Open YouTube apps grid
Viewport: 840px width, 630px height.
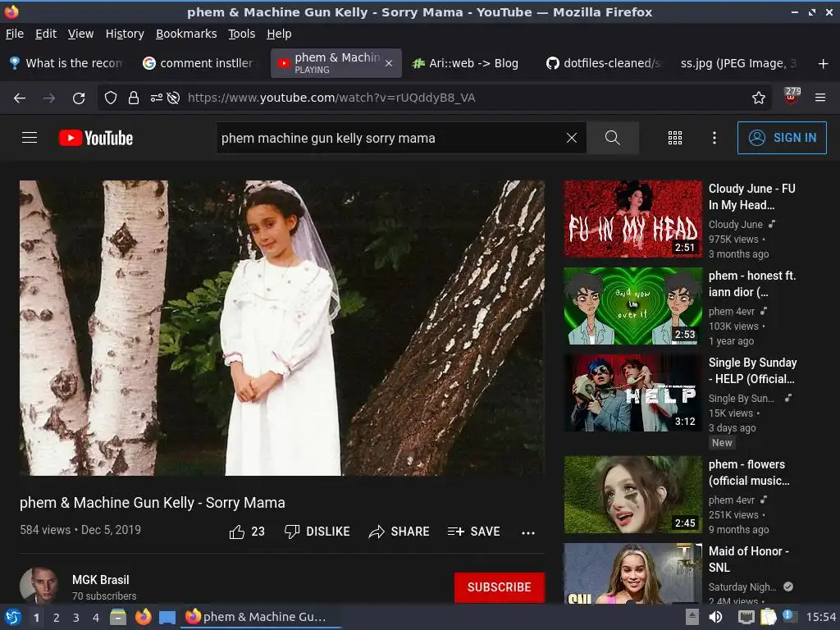click(675, 138)
